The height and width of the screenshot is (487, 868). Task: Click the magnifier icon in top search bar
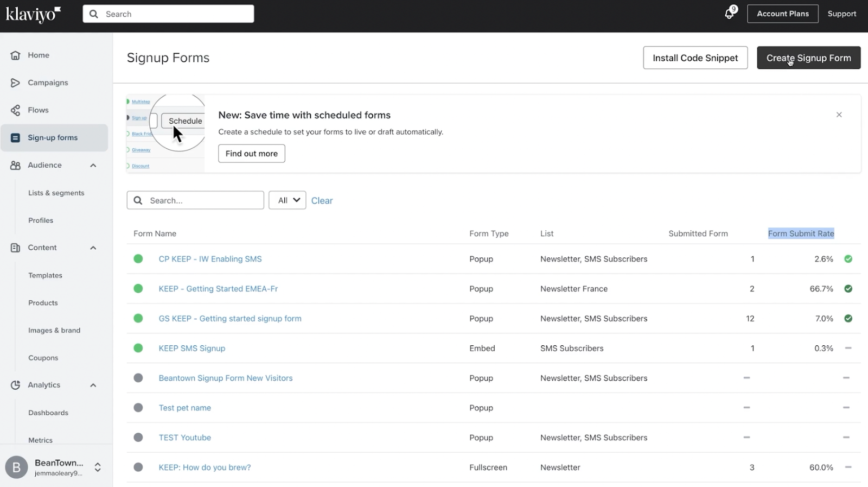point(94,14)
